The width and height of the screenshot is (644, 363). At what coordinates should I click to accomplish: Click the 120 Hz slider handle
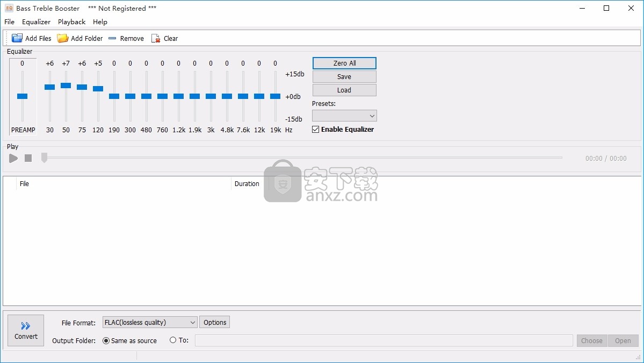[x=98, y=89]
